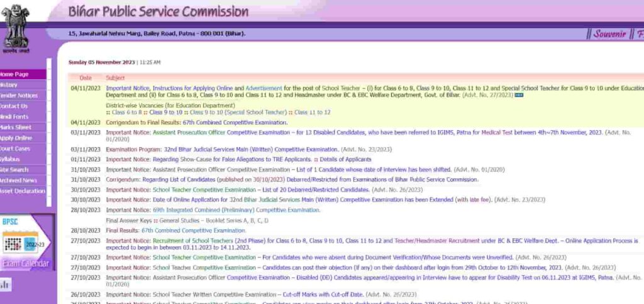Open the Marks Sheet menu item
The height and width of the screenshot is (304, 644).
point(23,128)
